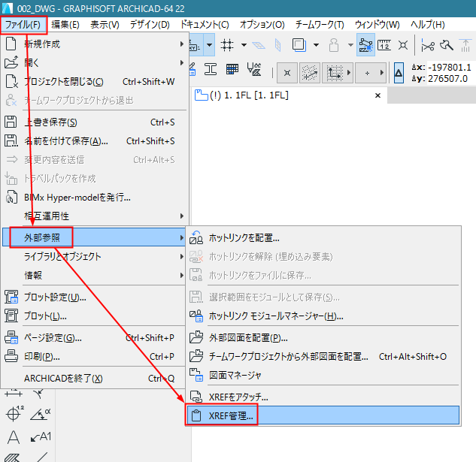The height and width of the screenshot is (462, 476).
Task: Choose ARCHICADを終了(X)
Action: 95,379
